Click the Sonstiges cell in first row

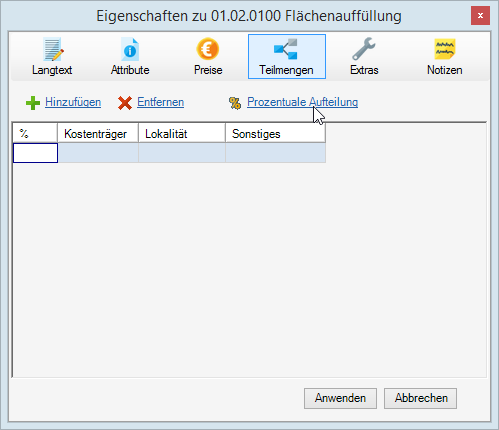pyautogui.click(x=275, y=153)
